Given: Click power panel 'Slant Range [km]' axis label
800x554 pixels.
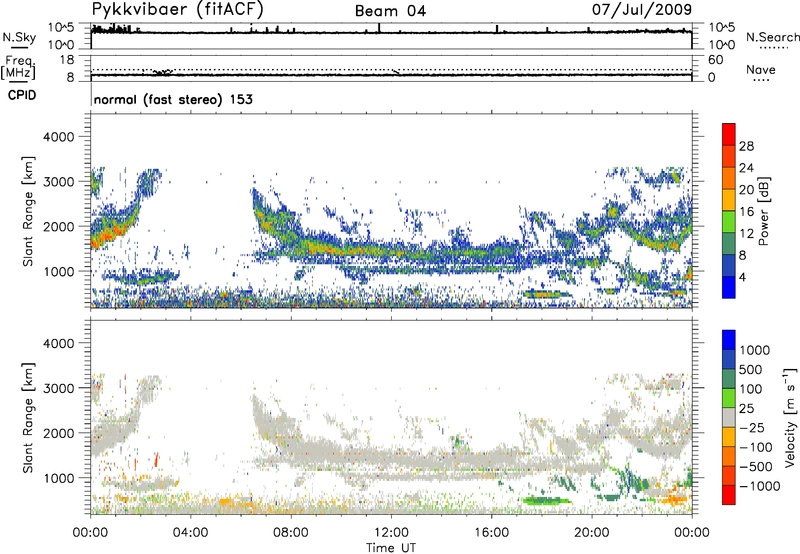Looking at the screenshot, I should coord(28,211).
